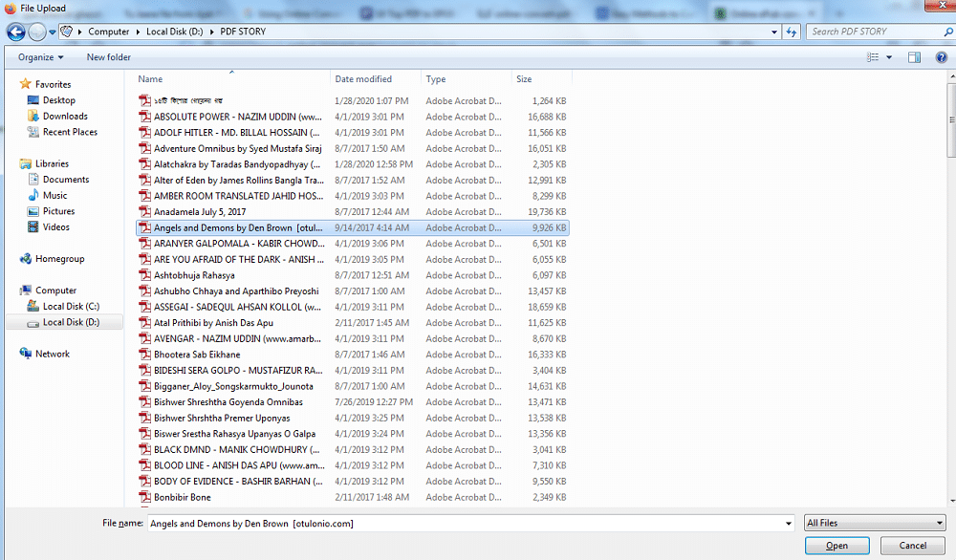This screenshot has width=956, height=560.
Task: Click PDF icon of BLACK DMND file
Action: click(144, 449)
